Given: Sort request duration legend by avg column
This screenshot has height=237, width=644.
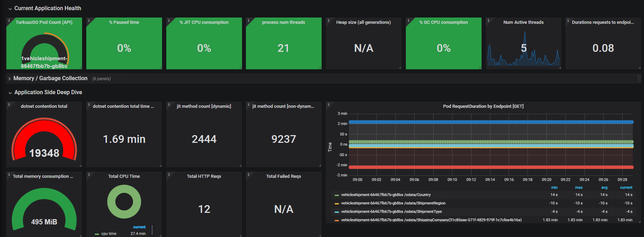Looking at the screenshot, I should point(604,187).
